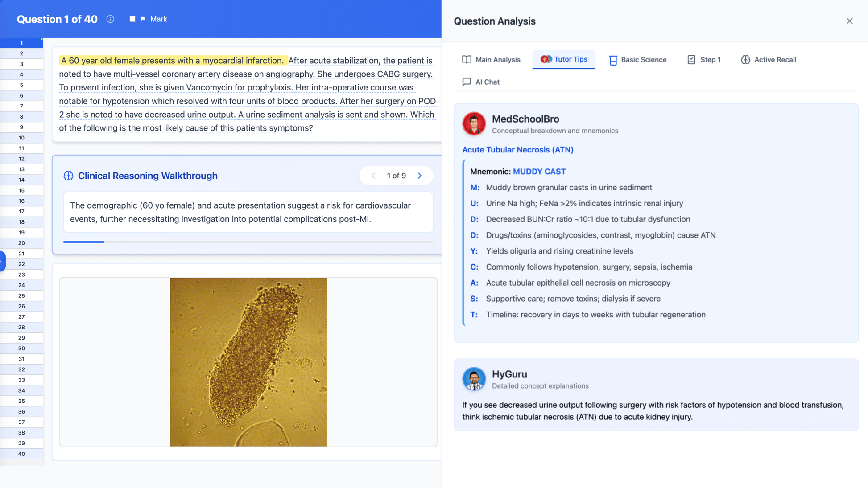Click the MUDDY CAST mnemonic link

539,172
